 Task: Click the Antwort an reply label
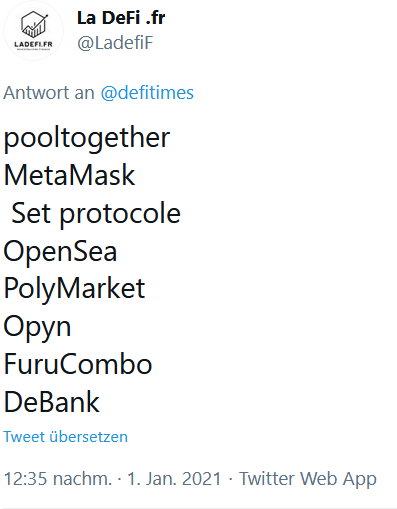click(49, 93)
